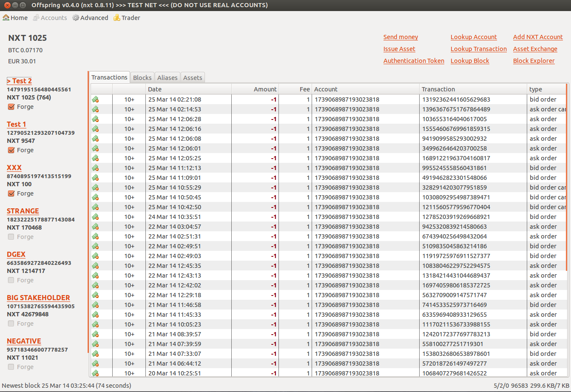The height and width of the screenshot is (392, 571).
Task: Click the transaction icon in the 10:42:50 row
Action: [95, 207]
